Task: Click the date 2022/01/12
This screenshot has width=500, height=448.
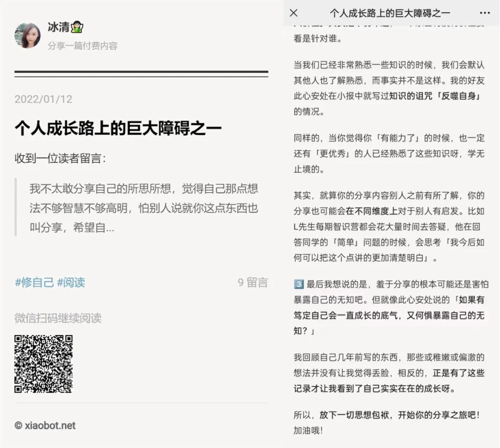Action: (x=44, y=99)
